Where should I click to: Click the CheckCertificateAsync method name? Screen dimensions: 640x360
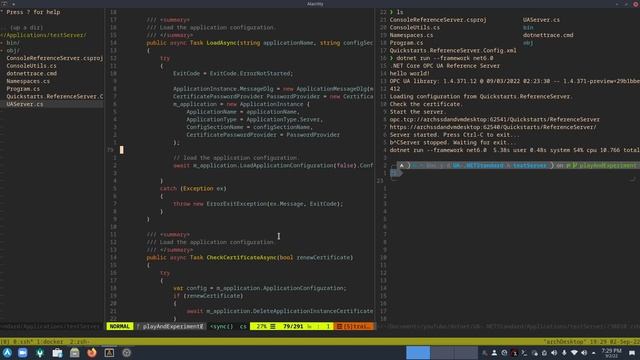pyautogui.click(x=241, y=258)
